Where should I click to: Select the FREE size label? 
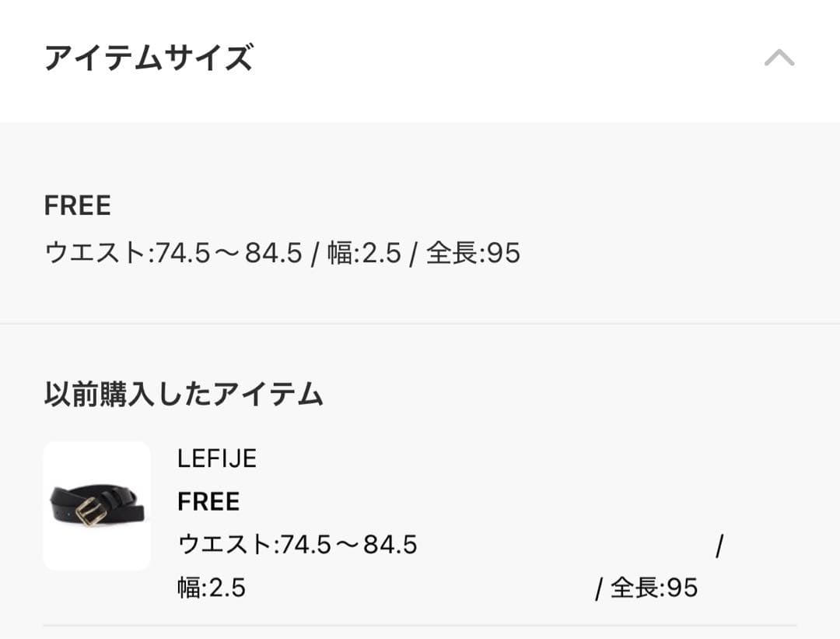pos(78,205)
